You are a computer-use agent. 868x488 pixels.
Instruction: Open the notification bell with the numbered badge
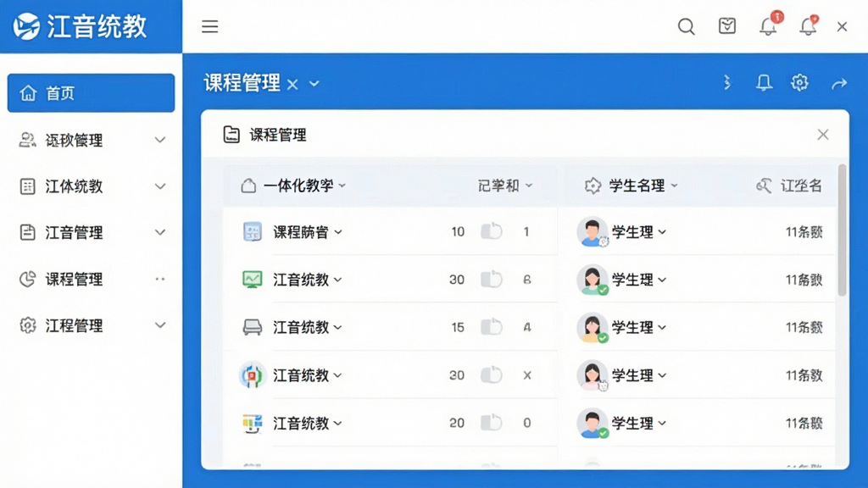click(x=768, y=25)
